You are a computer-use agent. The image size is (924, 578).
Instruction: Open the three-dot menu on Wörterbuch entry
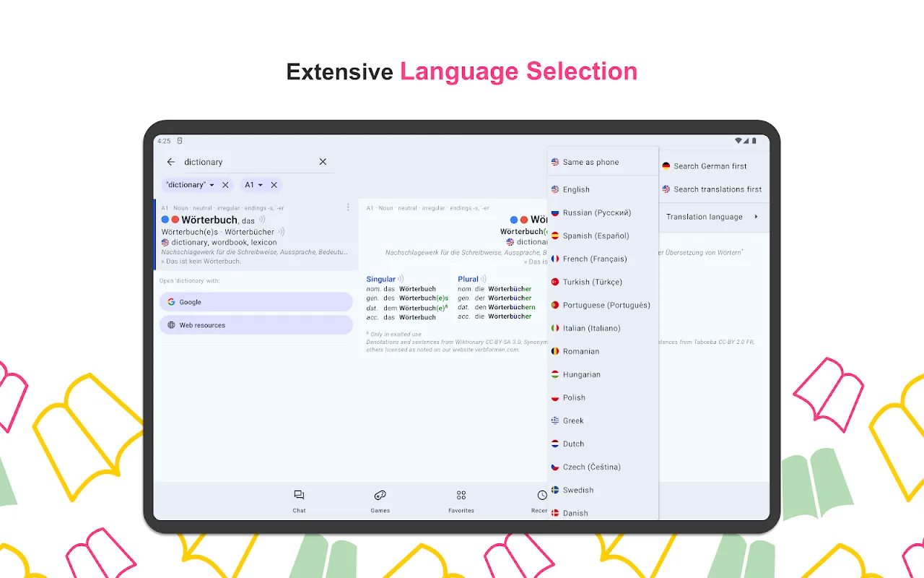348,207
